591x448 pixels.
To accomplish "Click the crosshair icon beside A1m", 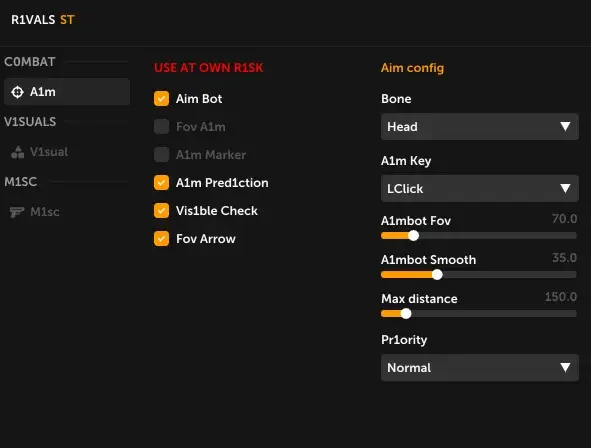I will [17, 92].
